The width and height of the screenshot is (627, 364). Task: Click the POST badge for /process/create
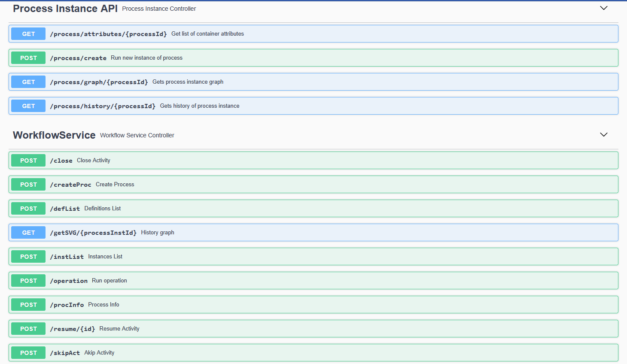28,58
